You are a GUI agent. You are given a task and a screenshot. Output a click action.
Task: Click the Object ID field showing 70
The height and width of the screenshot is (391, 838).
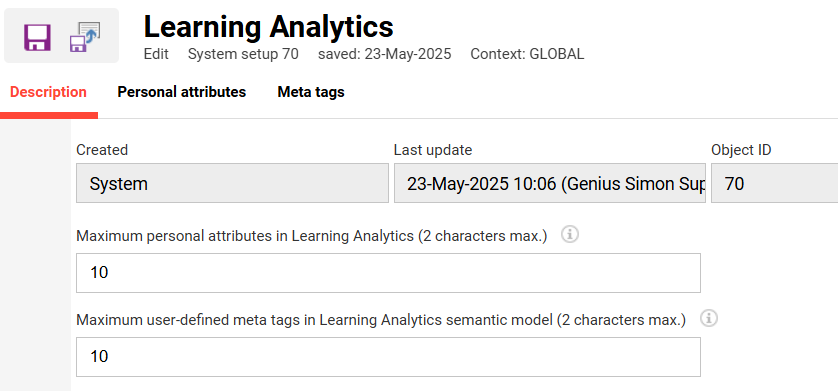(774, 183)
